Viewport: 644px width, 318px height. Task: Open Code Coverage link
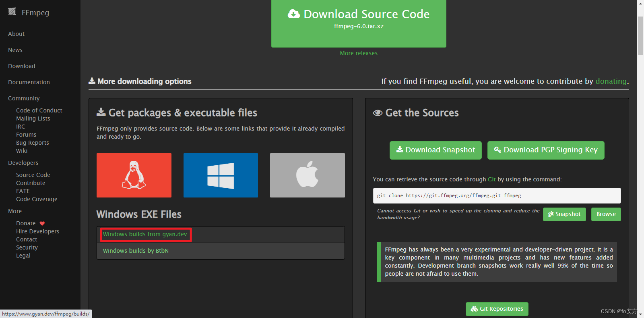[37, 199]
